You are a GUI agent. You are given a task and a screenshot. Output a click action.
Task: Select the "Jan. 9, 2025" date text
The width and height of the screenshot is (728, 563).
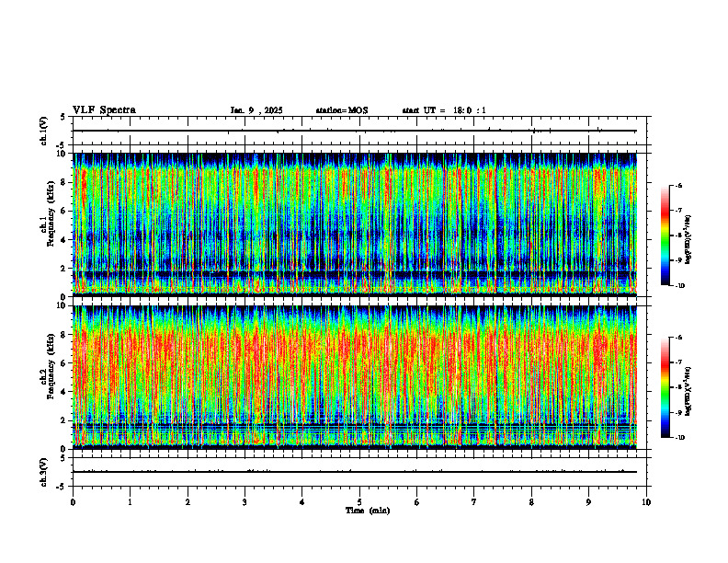pyautogui.click(x=256, y=110)
